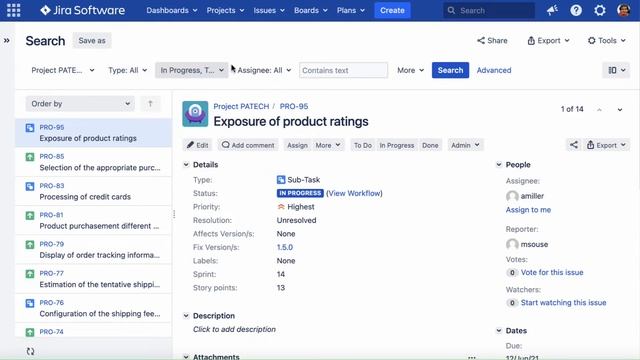Open the view layout switcher dropdown
This screenshot has width=640, height=360.
point(616,70)
